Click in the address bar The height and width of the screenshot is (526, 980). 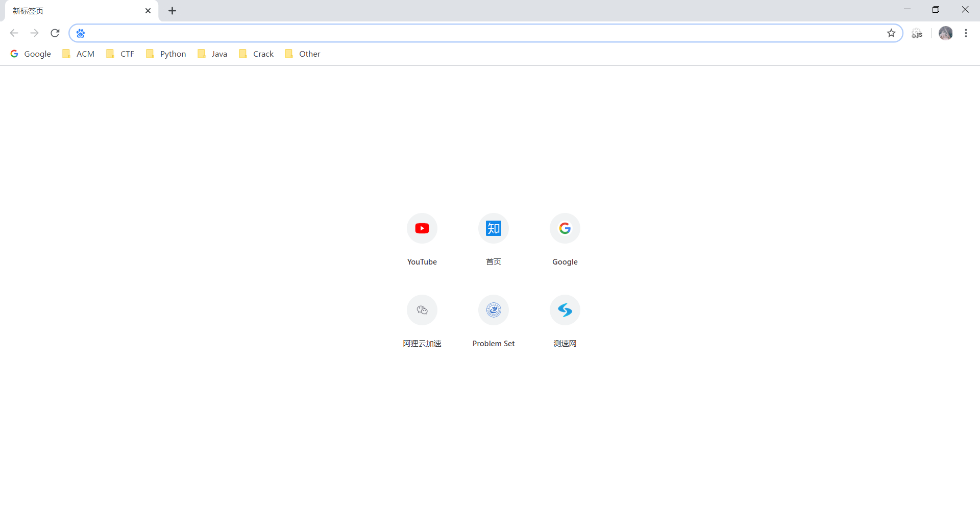tap(485, 33)
